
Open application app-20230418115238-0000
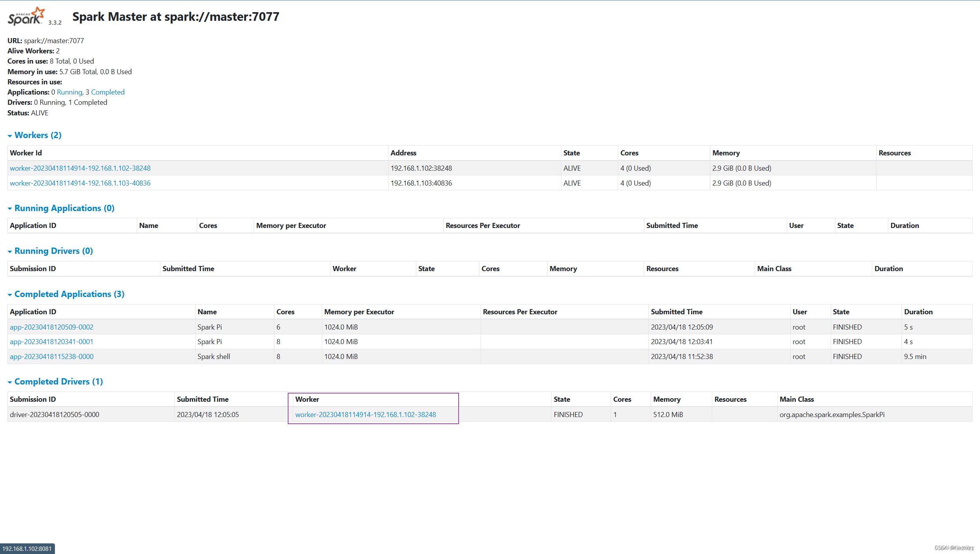pyautogui.click(x=52, y=356)
